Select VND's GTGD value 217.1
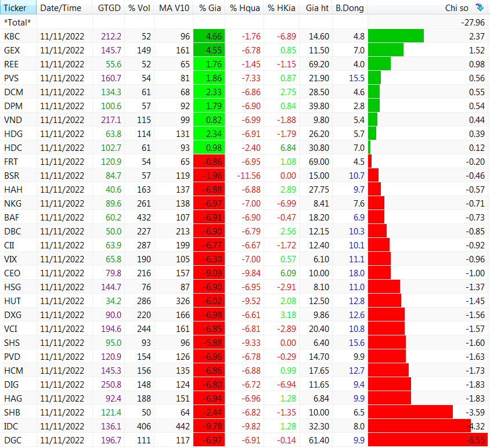 pyautogui.click(x=111, y=120)
